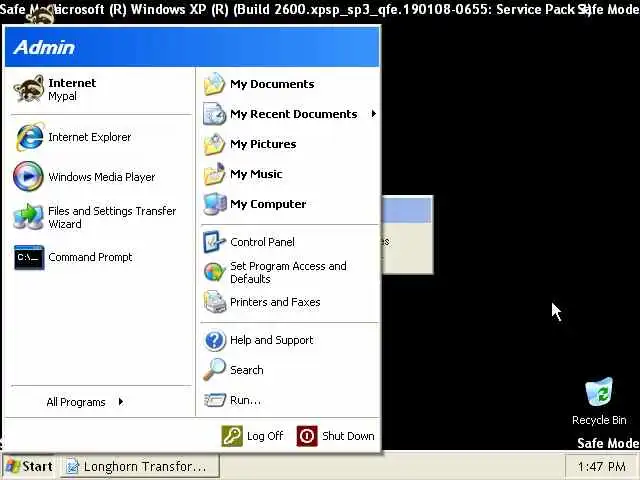
Task: Open Mypal raccoon icon under Internet
Action: click(29, 89)
